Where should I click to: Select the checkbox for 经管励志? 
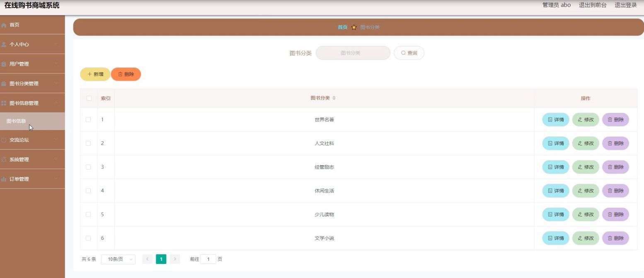[88, 167]
